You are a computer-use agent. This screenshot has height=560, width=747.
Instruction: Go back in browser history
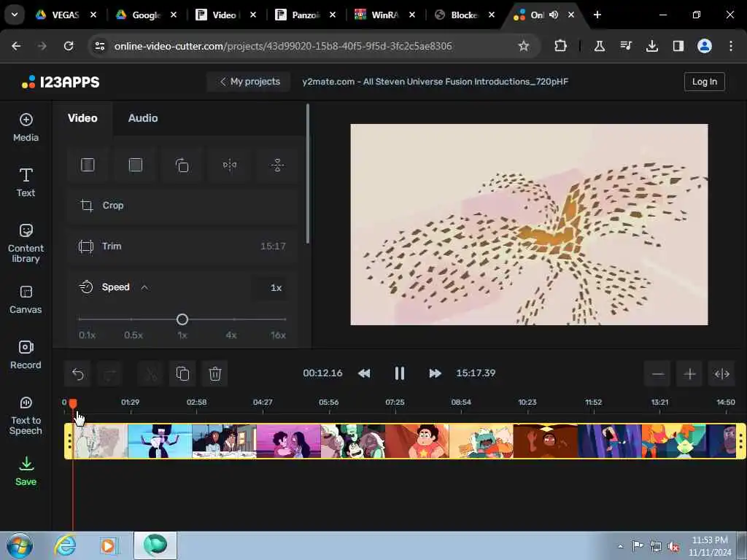[x=16, y=46]
